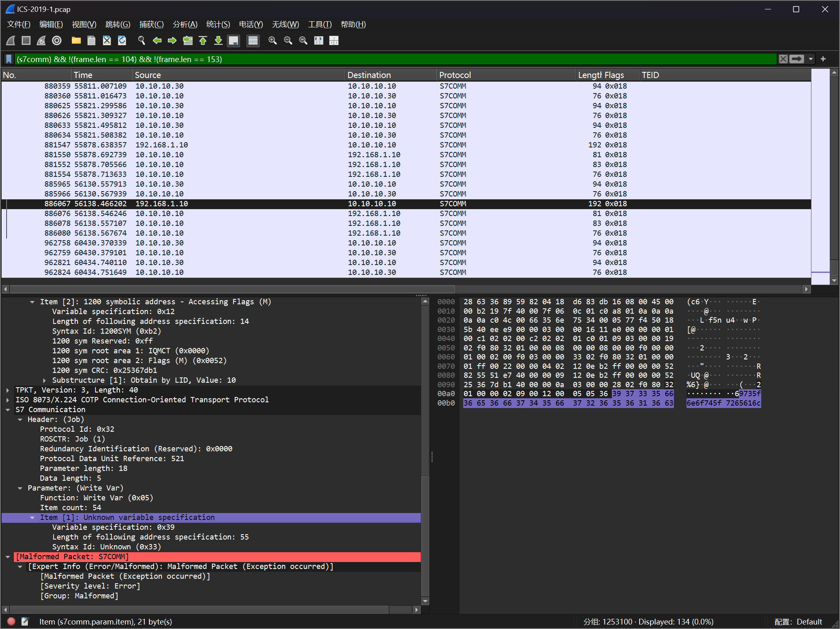The height and width of the screenshot is (629, 840).
Task: Reload this capture file
Action: point(122,40)
